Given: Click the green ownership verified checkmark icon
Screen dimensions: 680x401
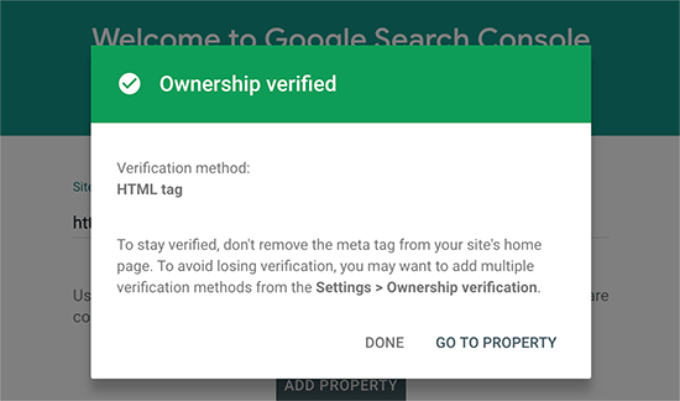Looking at the screenshot, I should pos(129,84).
